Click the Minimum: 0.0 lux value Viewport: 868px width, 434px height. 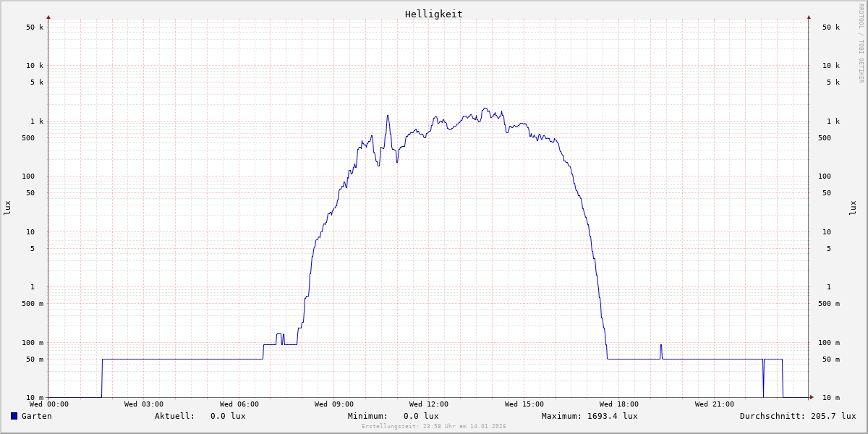(393, 416)
